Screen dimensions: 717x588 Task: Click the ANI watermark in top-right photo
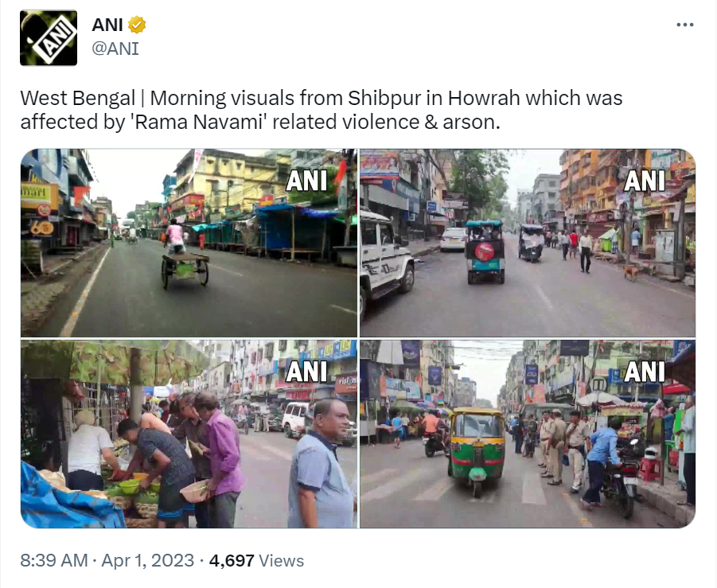(x=645, y=180)
